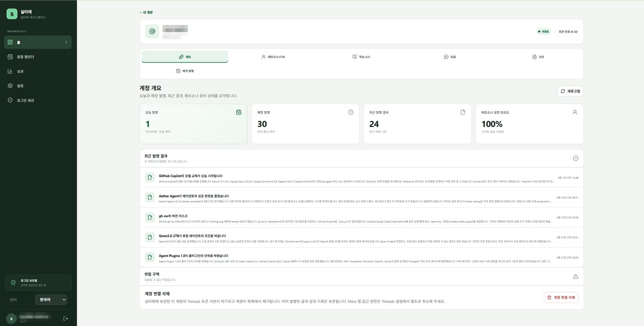644x326 pixels.
Task: Open the 예약·발행 tab
Action: pos(185,71)
